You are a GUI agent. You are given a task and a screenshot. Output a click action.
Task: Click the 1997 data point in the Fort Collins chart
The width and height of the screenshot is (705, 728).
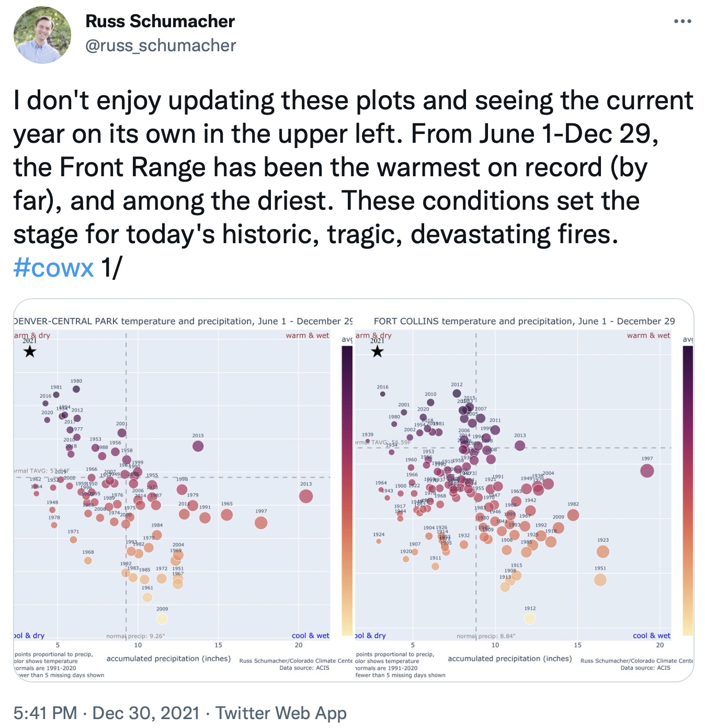pyautogui.click(x=647, y=471)
